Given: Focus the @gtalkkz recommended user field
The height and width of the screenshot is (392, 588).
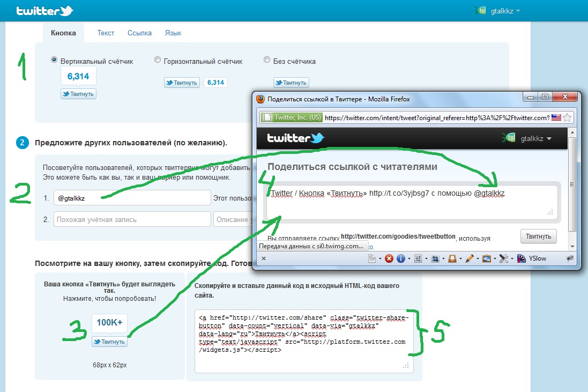Looking at the screenshot, I should click(132, 198).
